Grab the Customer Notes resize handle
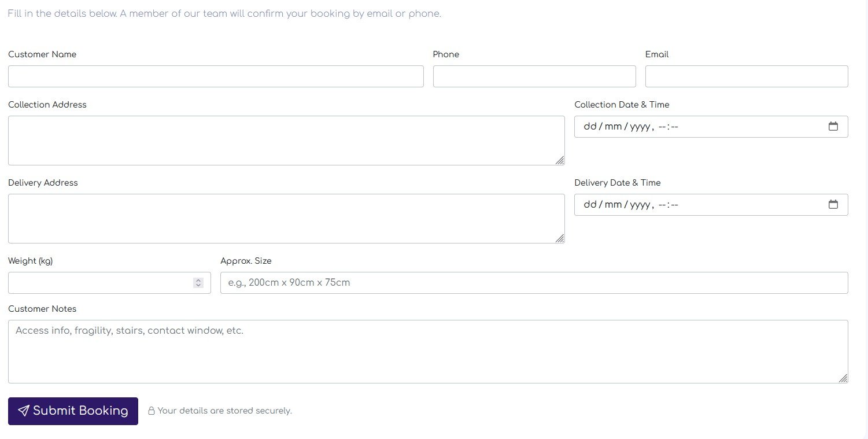Image resolution: width=868 pixels, height=439 pixels. click(x=843, y=378)
